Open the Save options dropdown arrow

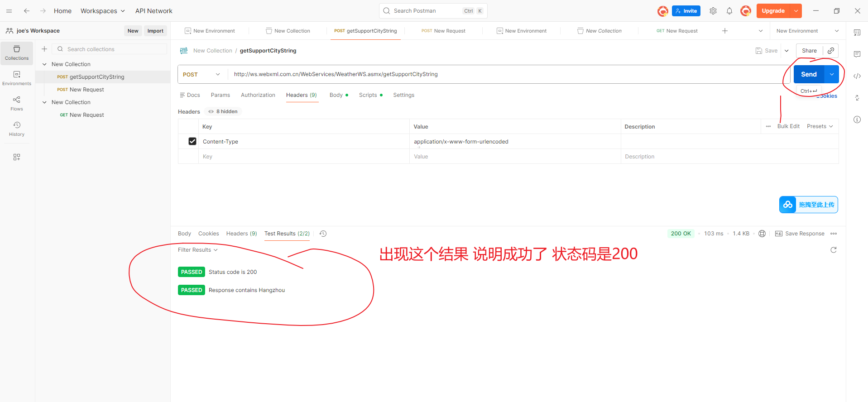(786, 51)
